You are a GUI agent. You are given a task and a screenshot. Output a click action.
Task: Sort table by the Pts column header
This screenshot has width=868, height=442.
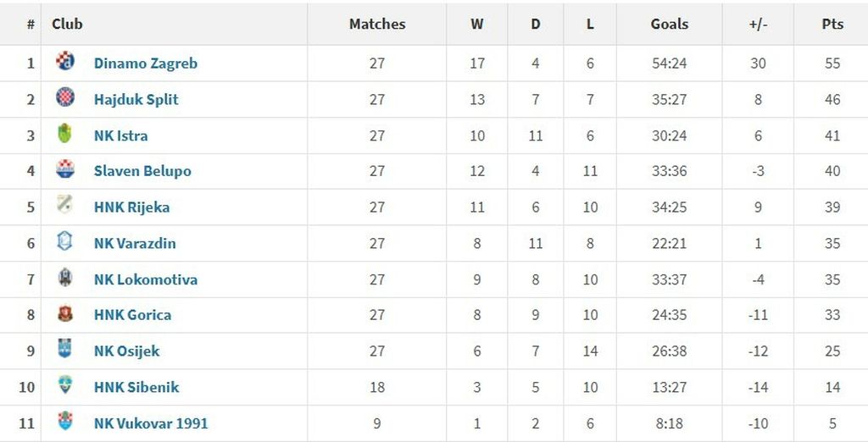click(832, 24)
